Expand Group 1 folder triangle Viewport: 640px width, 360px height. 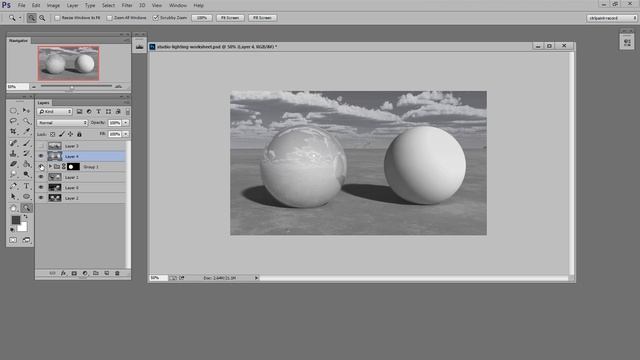coord(50,167)
